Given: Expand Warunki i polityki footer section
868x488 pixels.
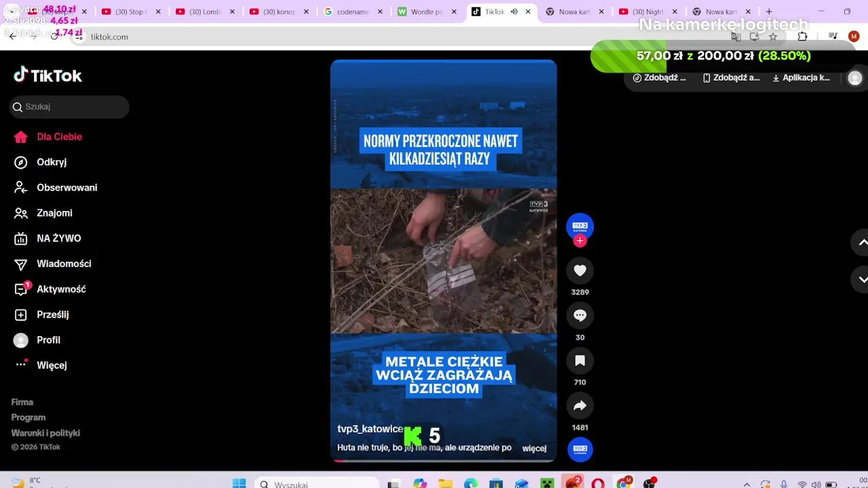Looking at the screenshot, I should (x=45, y=433).
